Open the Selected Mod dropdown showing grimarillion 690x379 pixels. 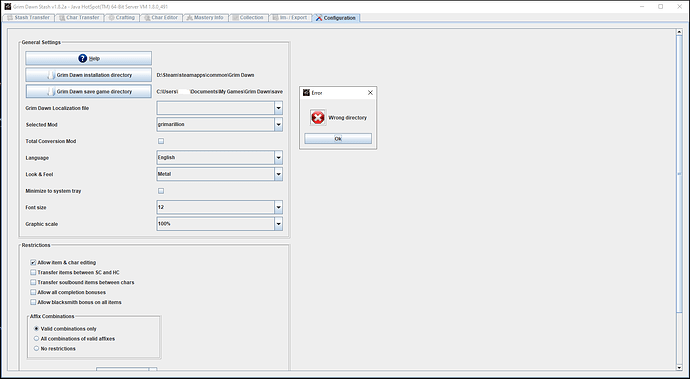(x=278, y=125)
